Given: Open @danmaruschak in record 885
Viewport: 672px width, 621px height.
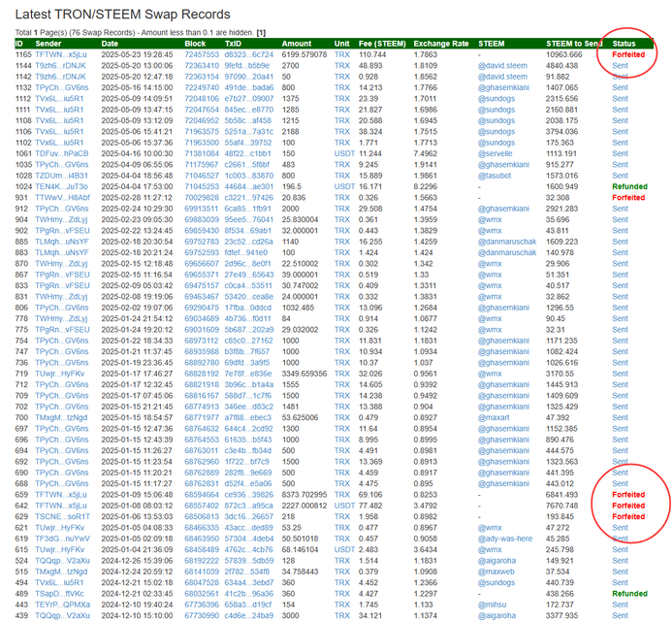Looking at the screenshot, I should [x=507, y=242].
